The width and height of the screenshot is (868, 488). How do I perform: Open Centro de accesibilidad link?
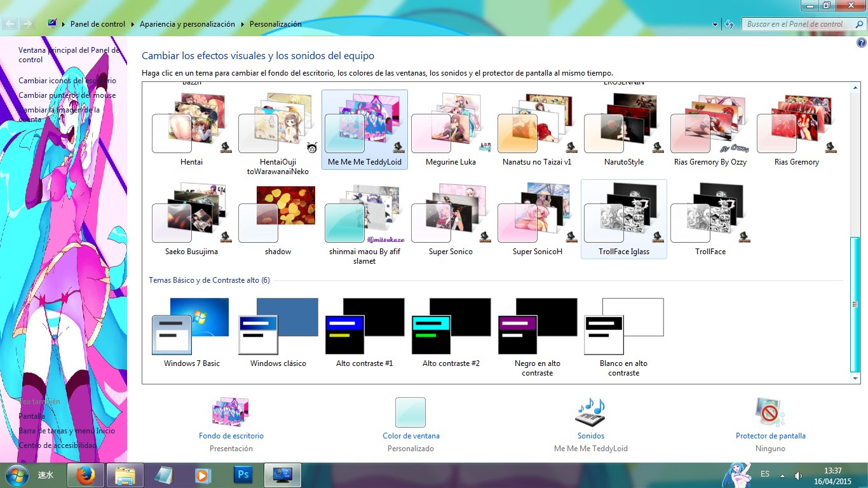click(58, 445)
